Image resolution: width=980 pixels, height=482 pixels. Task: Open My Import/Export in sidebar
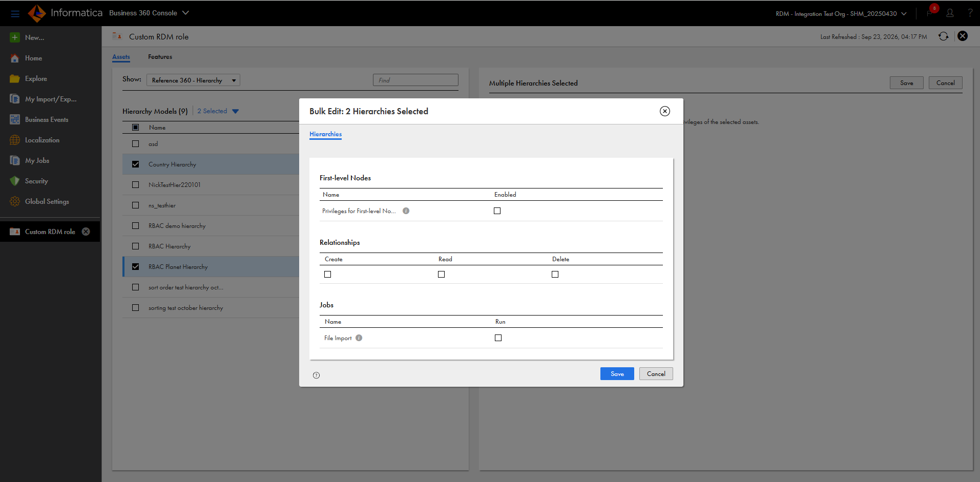point(51,99)
